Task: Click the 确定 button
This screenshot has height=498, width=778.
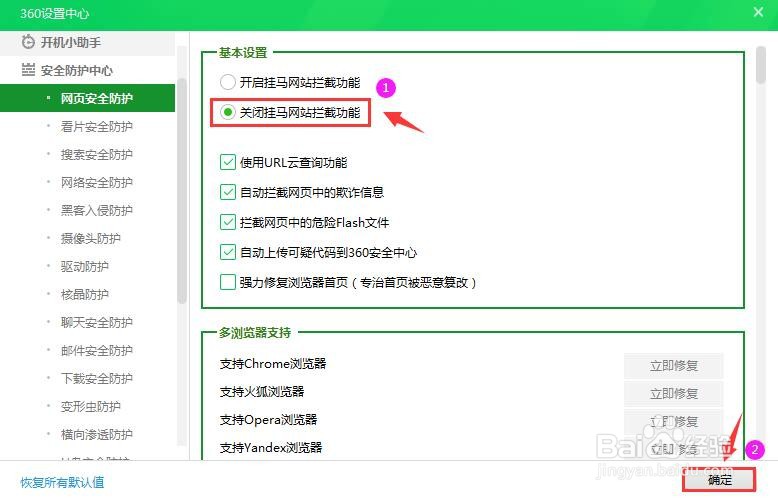Action: point(719,480)
